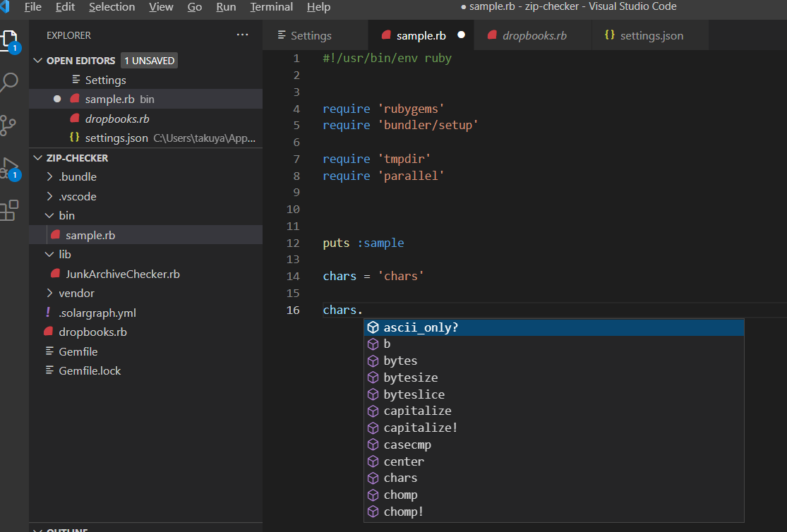Click method icon next to center suggestion

pyautogui.click(x=373, y=461)
